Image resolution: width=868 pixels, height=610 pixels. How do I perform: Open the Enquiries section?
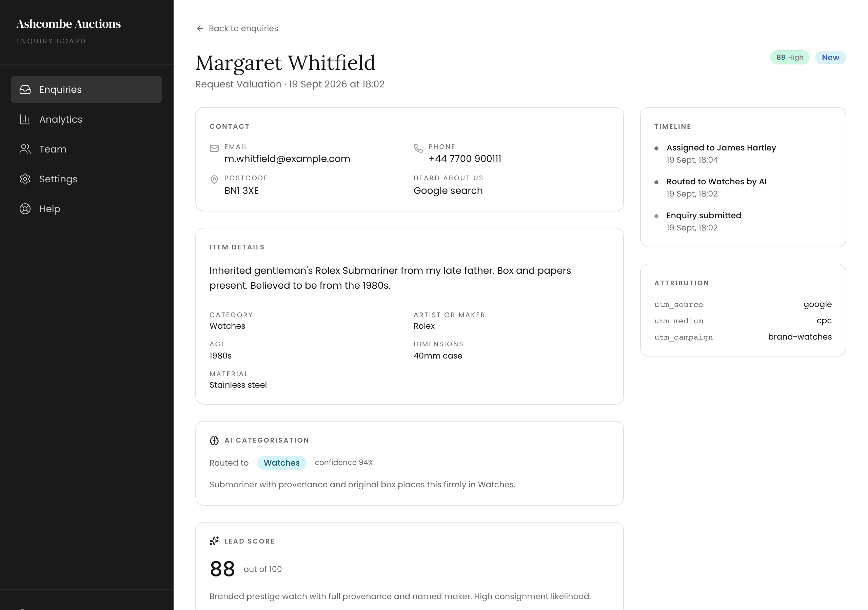86,89
